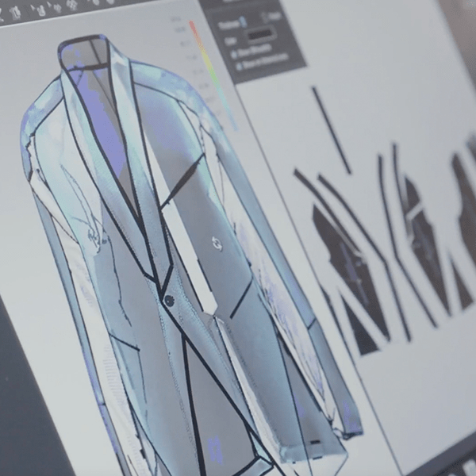Click the rainbow strain color scale legend
Viewport: 476px width, 476px height.
tap(213, 75)
